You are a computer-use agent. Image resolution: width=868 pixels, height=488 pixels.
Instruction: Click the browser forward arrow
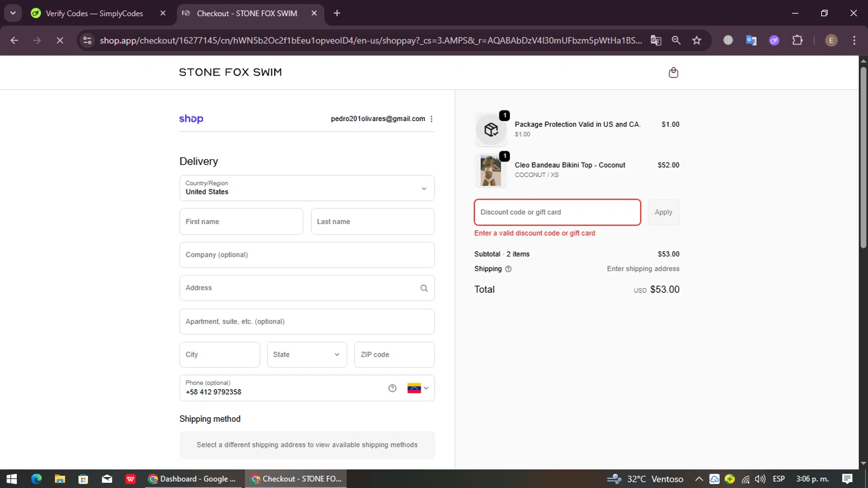click(37, 41)
